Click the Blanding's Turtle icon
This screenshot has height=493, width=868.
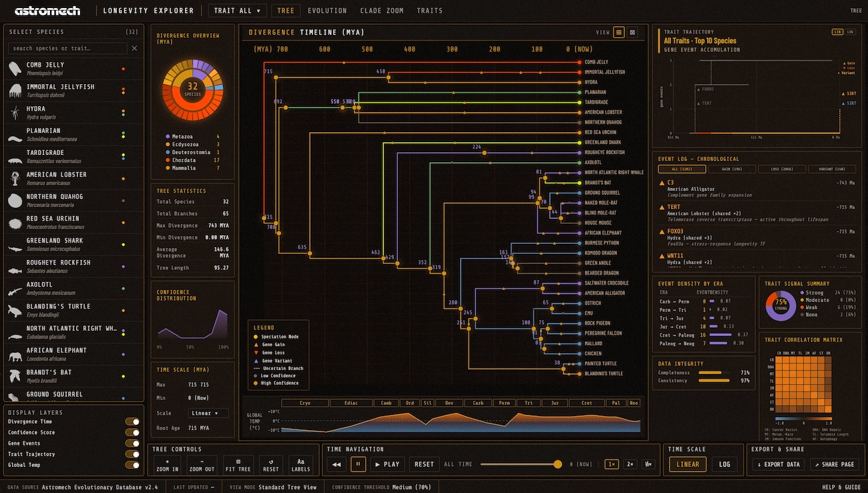[15, 311]
